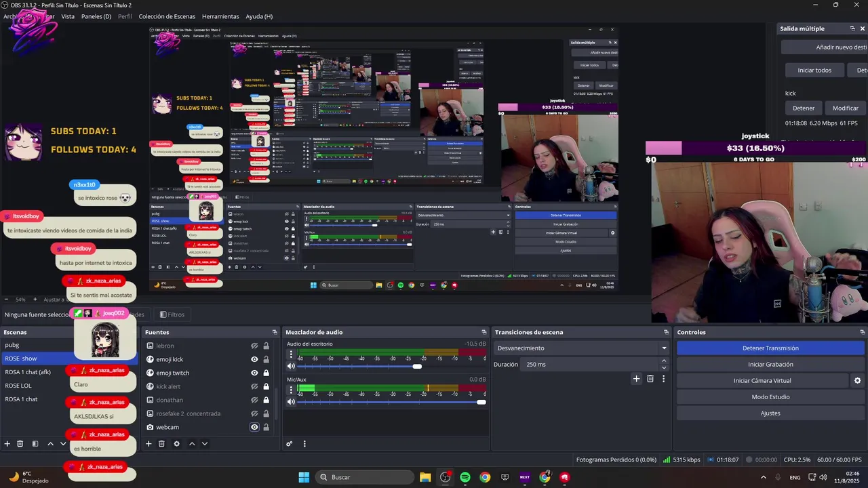Lock the webcam source

[266, 427]
